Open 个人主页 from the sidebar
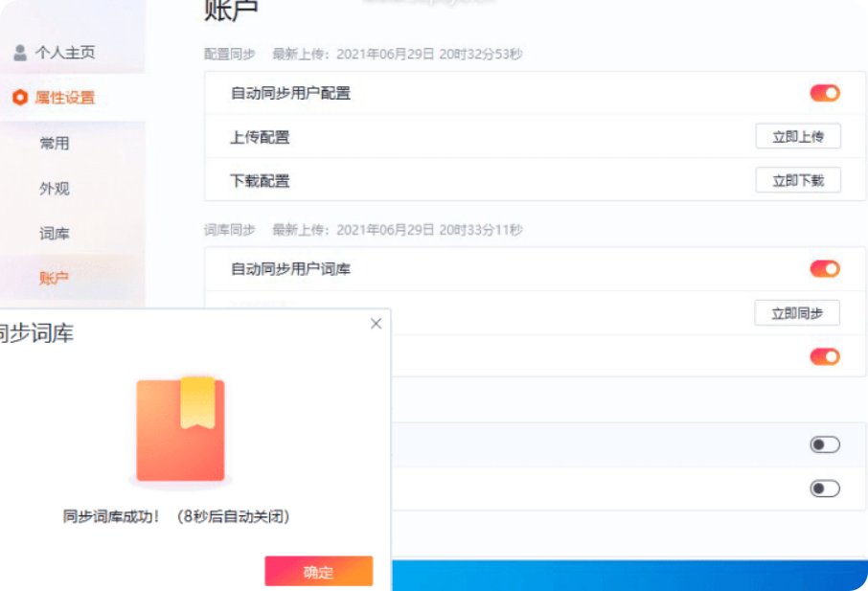This screenshot has width=868, height=591. point(65,53)
